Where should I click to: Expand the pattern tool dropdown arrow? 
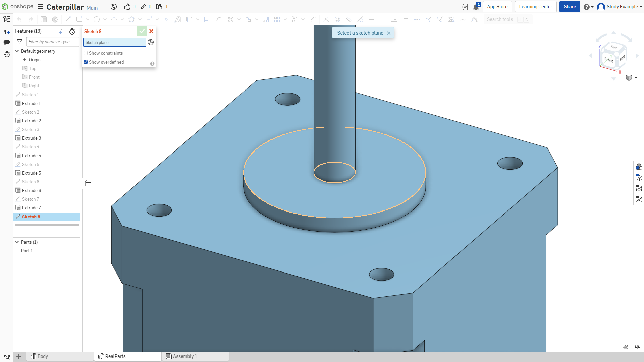tap(285, 19)
